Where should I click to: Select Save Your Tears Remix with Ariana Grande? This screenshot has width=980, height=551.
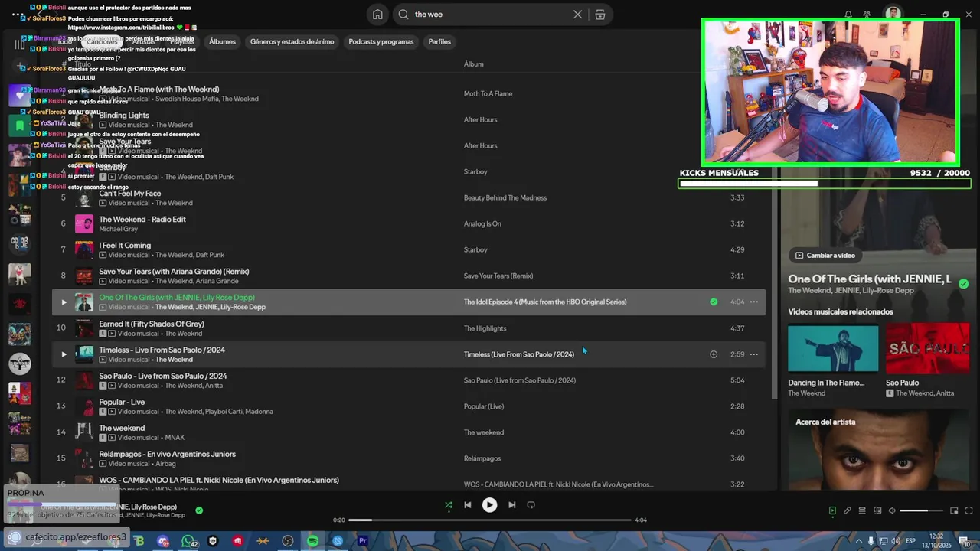tap(174, 272)
